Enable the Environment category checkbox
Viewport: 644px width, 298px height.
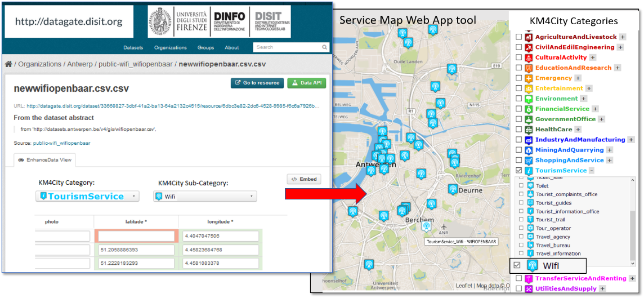(x=519, y=99)
